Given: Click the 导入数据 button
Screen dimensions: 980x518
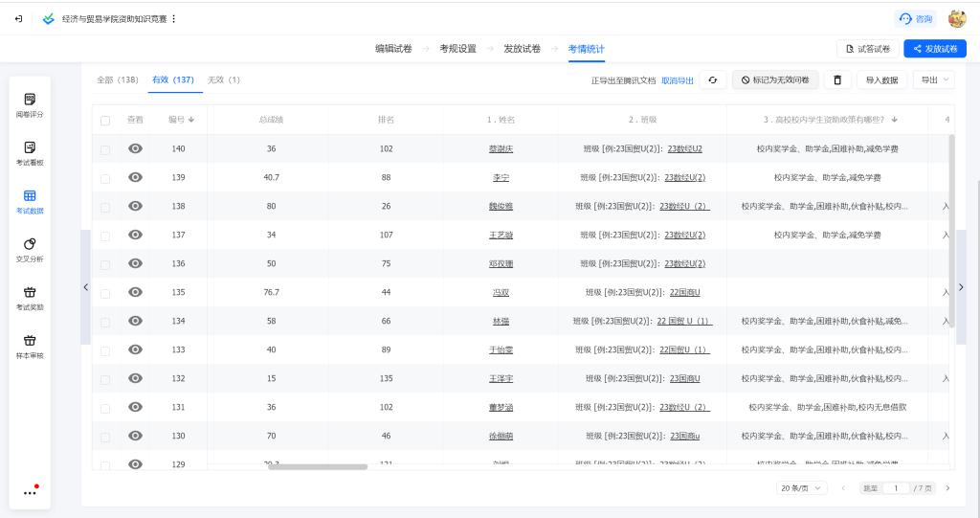Looking at the screenshot, I should point(881,80).
